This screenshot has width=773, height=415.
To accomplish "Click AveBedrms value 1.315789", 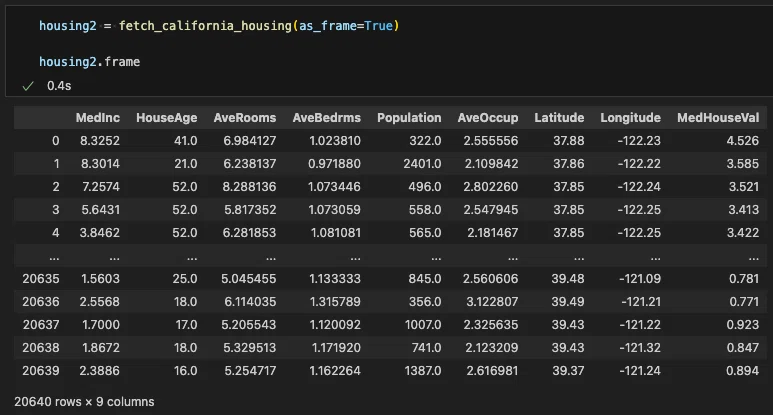I will pos(335,302).
